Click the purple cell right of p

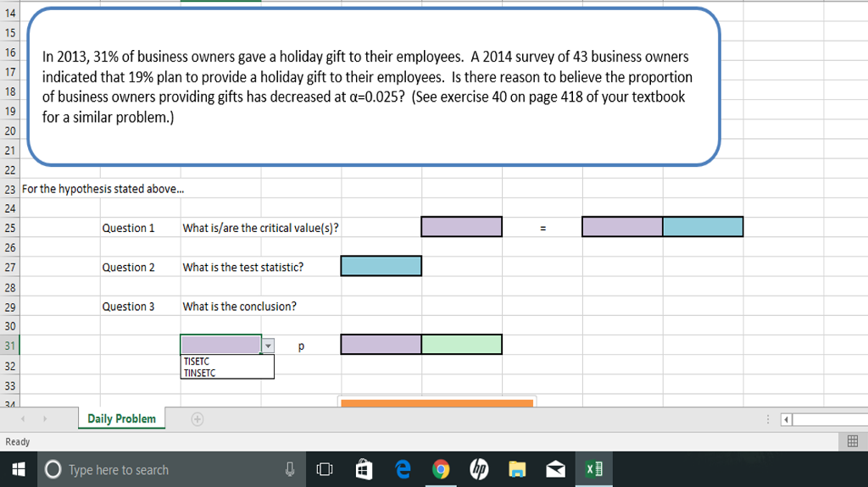(381, 344)
